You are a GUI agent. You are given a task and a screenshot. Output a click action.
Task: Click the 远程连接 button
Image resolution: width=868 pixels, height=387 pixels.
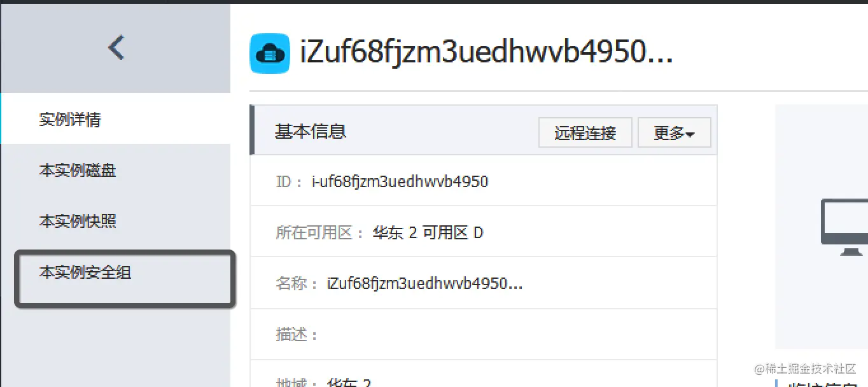585,133
